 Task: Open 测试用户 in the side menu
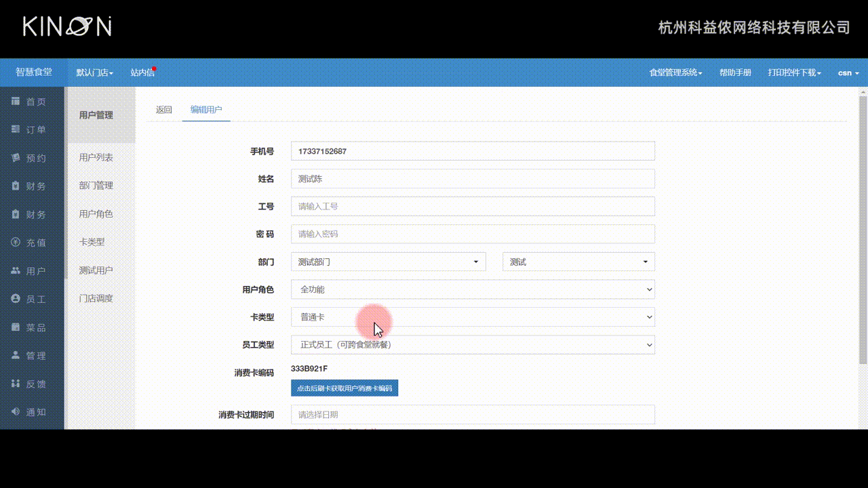[96, 270]
